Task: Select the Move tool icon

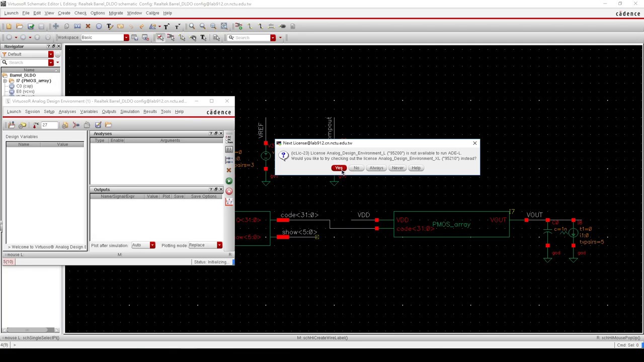Action: click(55, 26)
